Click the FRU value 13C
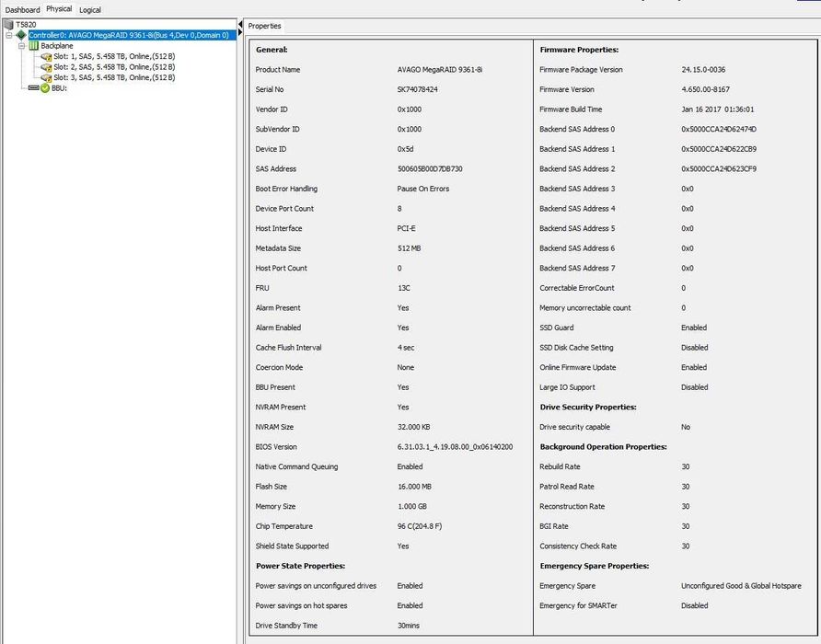This screenshot has width=821, height=644. (404, 288)
